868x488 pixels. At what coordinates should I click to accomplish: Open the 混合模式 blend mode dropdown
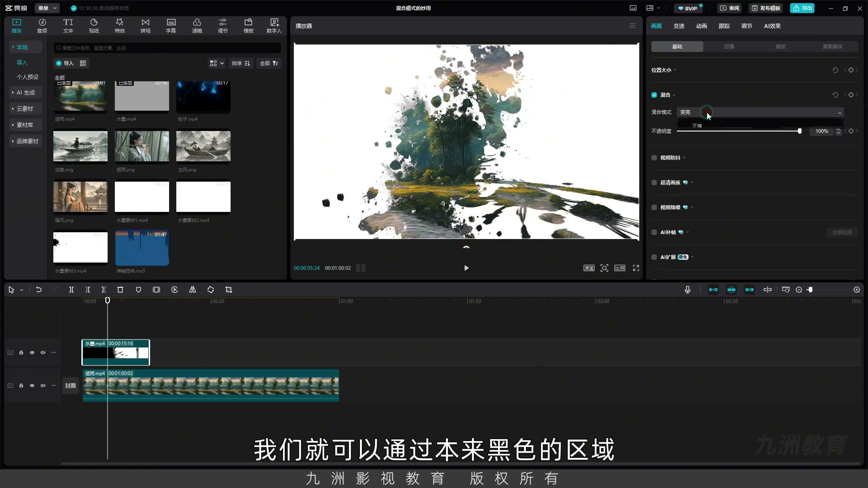click(760, 112)
